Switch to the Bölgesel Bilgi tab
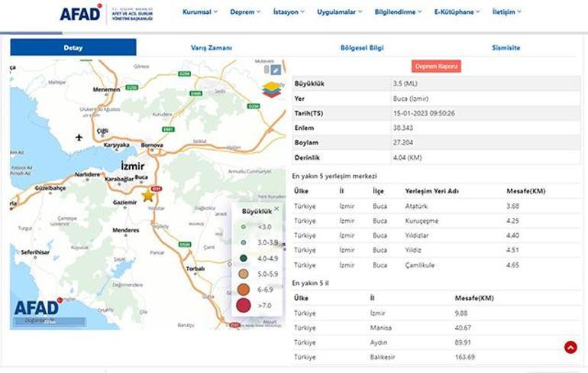Image resolution: width=588 pixels, height=373 pixels. point(362,47)
